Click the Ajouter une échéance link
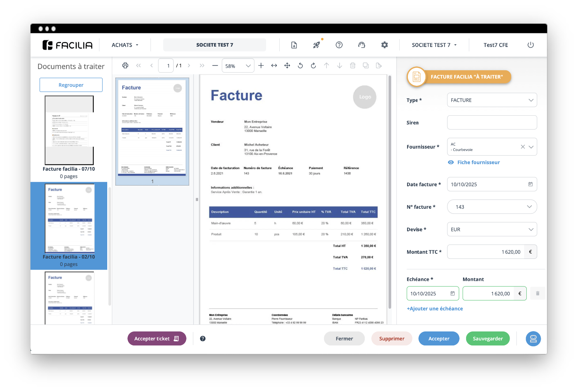578x392 pixels. pyautogui.click(x=435, y=309)
